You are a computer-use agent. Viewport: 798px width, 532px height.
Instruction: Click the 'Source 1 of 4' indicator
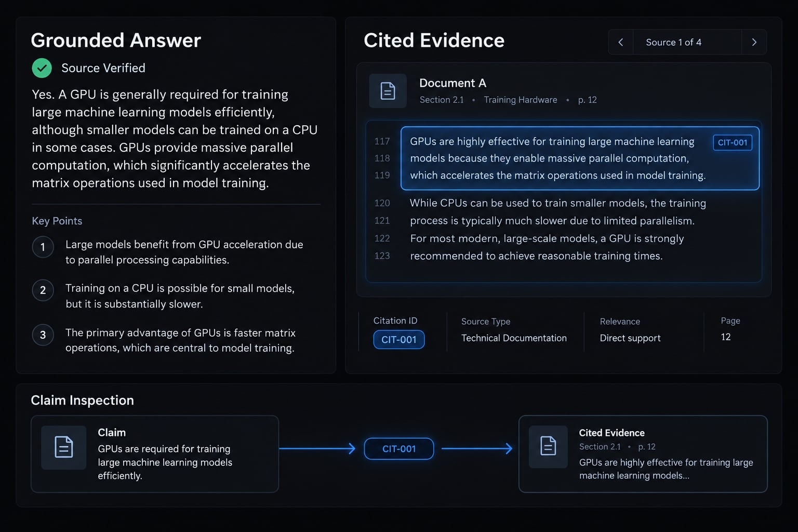point(673,42)
